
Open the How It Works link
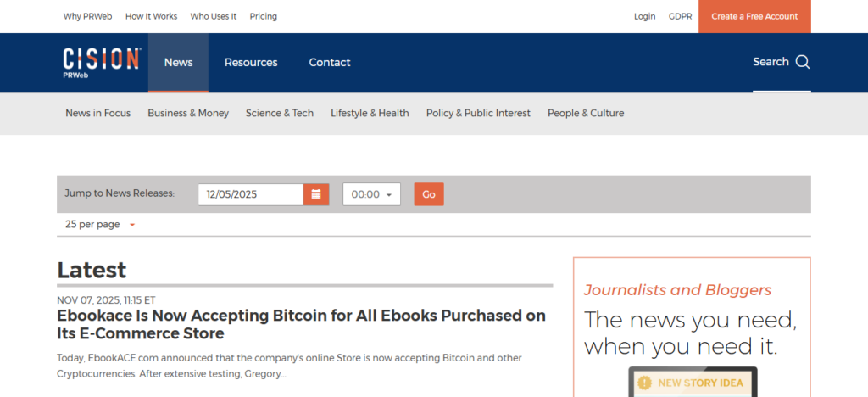[151, 17]
